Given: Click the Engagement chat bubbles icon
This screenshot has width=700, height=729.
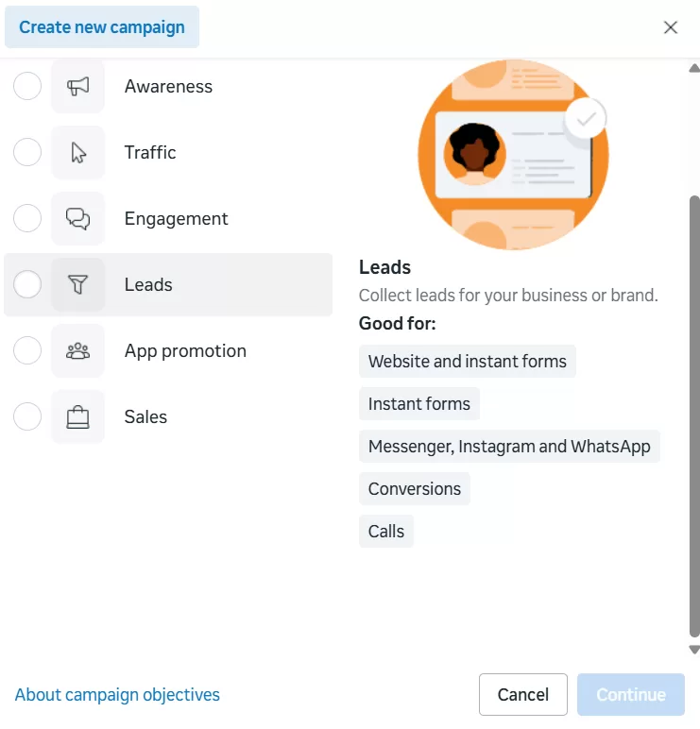Looking at the screenshot, I should pos(77,219).
